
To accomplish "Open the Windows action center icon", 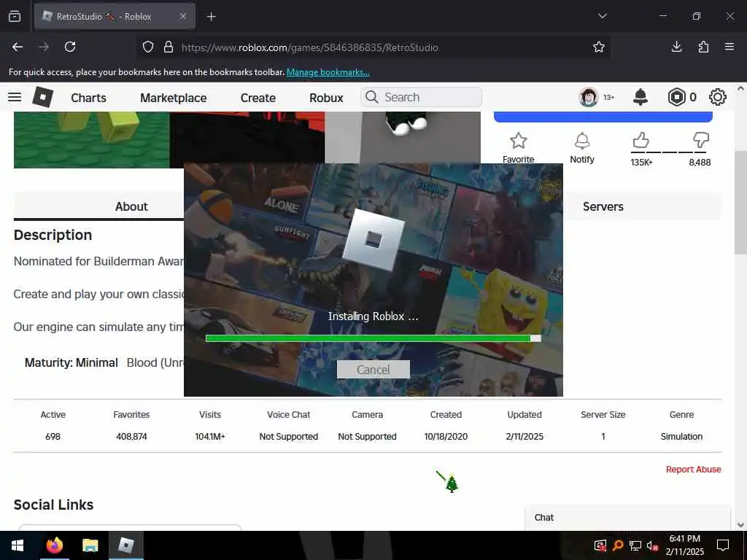I will click(x=723, y=545).
